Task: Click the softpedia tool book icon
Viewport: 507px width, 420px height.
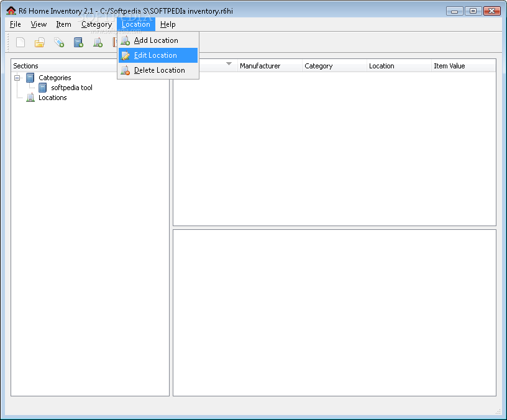Action: point(42,88)
